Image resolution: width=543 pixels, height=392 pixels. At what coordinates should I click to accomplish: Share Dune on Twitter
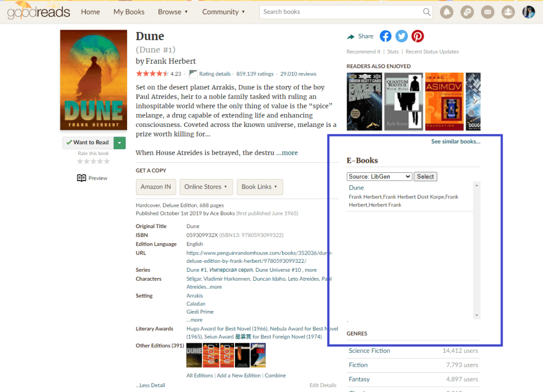tap(402, 36)
